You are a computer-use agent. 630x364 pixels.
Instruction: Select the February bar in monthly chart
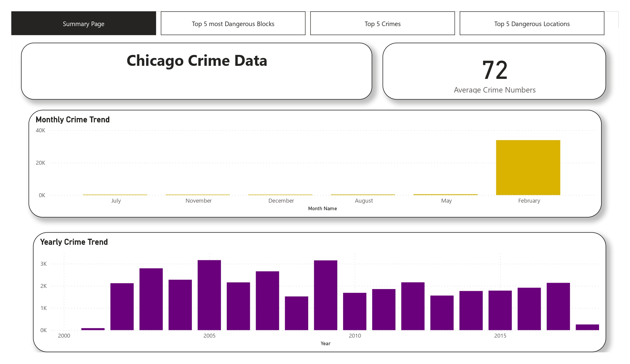[x=528, y=167]
